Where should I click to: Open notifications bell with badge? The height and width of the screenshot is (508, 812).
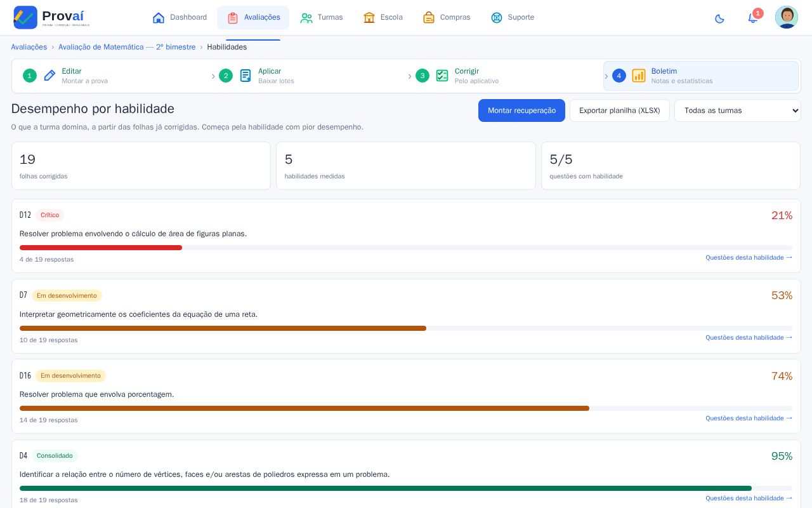point(753,17)
